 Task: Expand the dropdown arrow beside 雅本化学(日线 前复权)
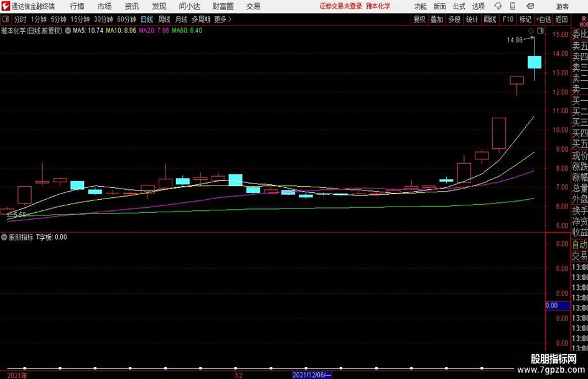pos(68,30)
